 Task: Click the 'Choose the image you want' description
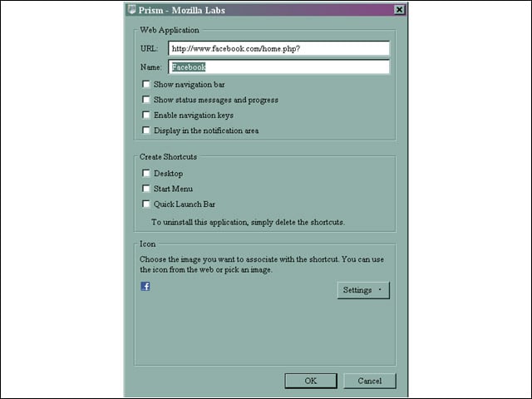point(262,264)
